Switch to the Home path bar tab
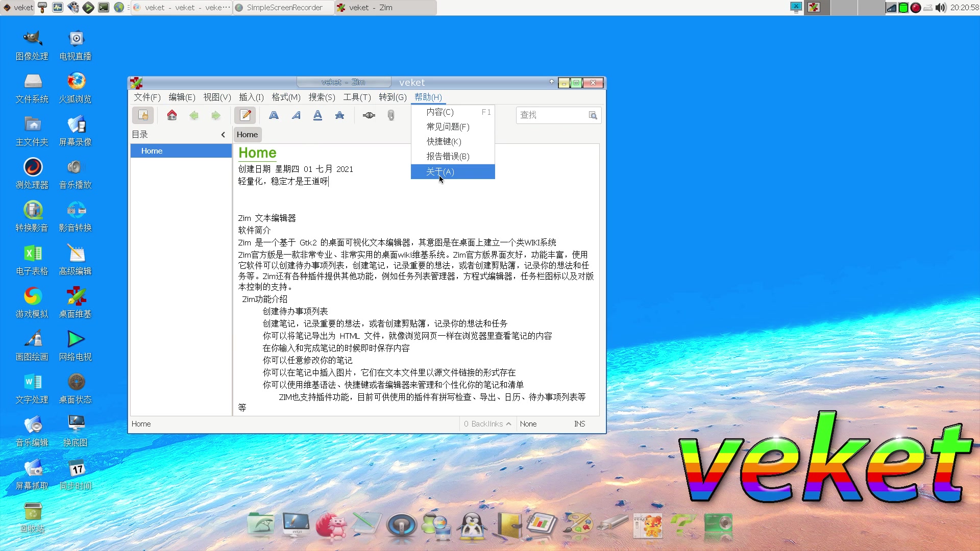The height and width of the screenshot is (551, 980). [x=247, y=135]
